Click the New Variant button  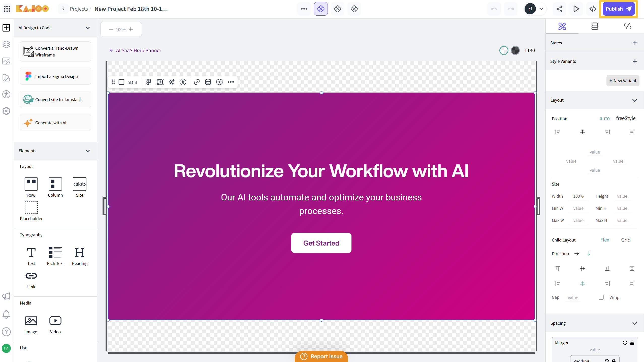(623, 81)
